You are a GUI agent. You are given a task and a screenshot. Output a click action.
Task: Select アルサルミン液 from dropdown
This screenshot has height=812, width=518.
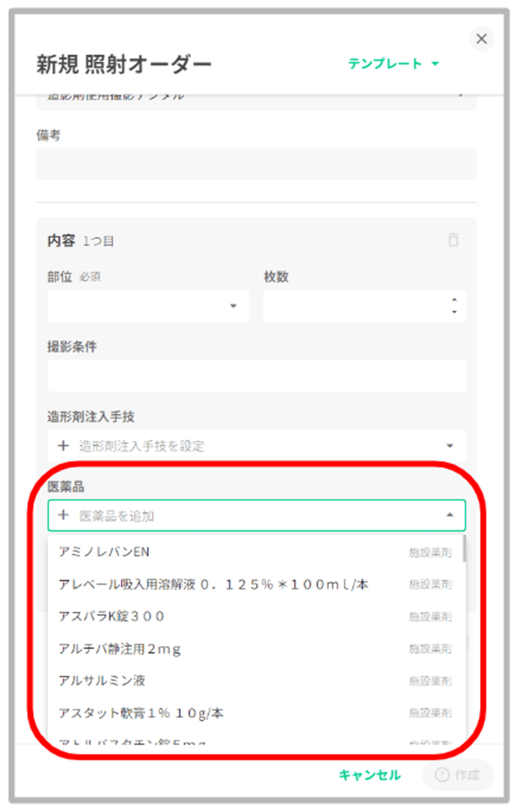pos(102,681)
